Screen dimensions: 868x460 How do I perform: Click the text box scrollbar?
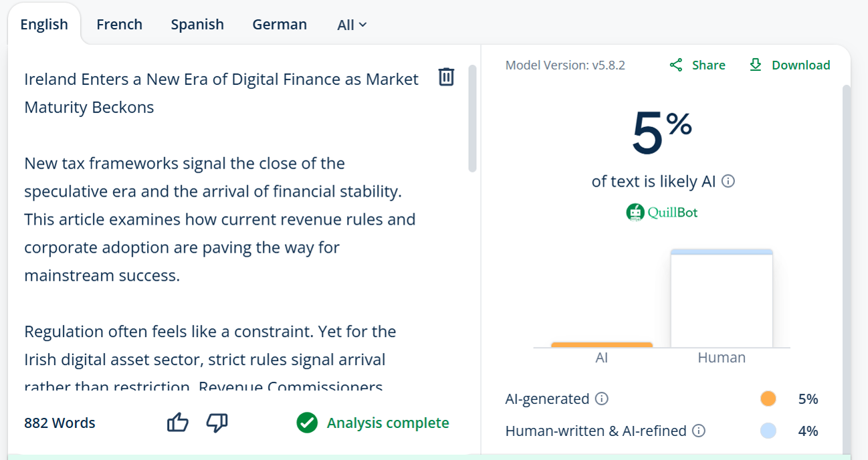click(472, 120)
